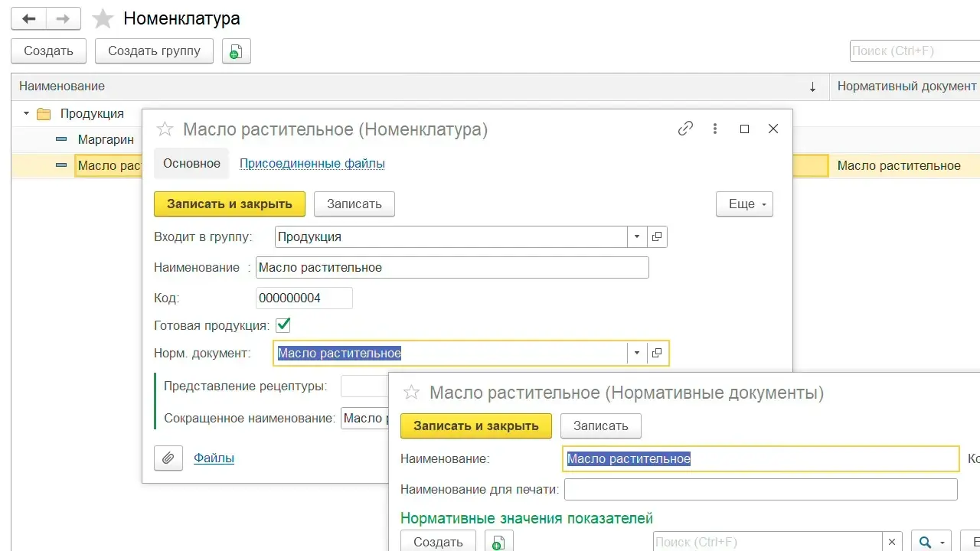Click the favorite star in Номенклатура dialog

(165, 129)
